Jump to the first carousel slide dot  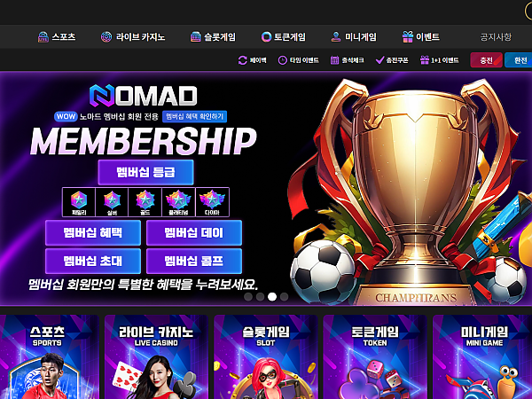coord(248,296)
